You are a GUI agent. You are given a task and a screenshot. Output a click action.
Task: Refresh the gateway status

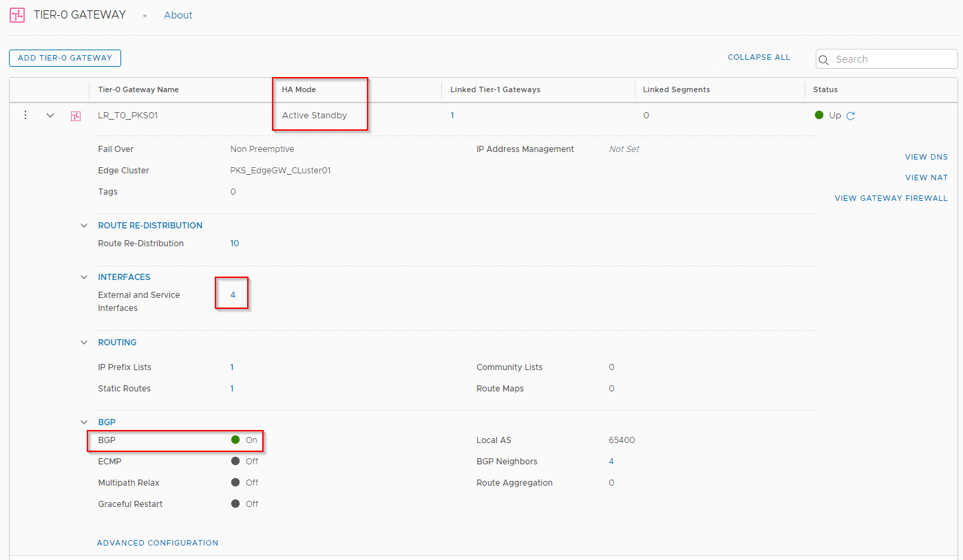pyautogui.click(x=851, y=116)
